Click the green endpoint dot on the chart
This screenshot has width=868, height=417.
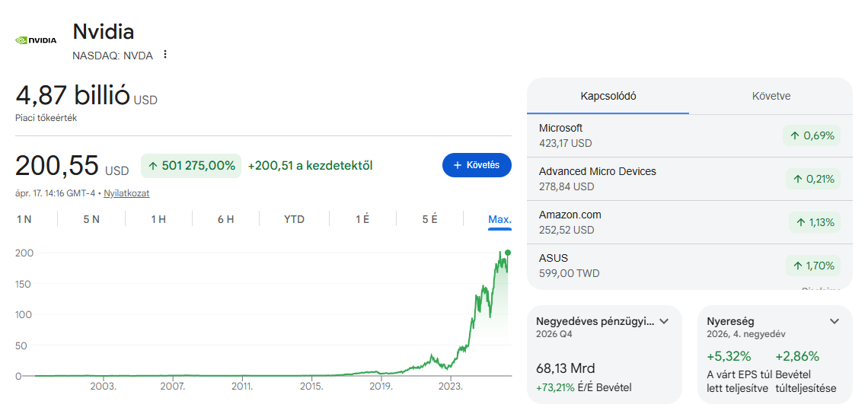[508, 252]
